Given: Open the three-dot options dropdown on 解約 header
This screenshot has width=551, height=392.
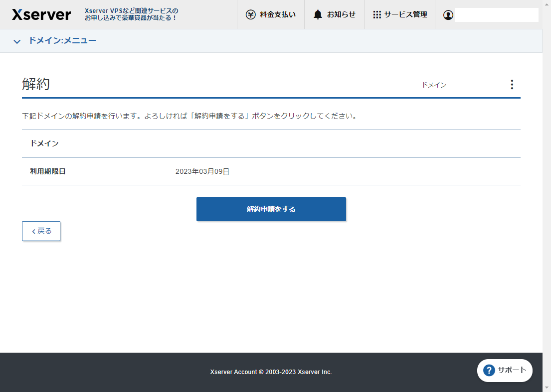Looking at the screenshot, I should click(x=512, y=84).
